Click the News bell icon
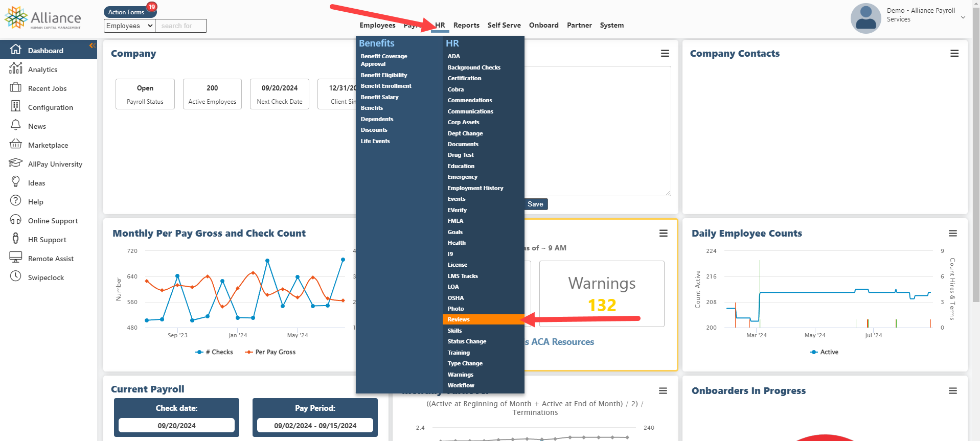The image size is (980, 441). click(16, 125)
